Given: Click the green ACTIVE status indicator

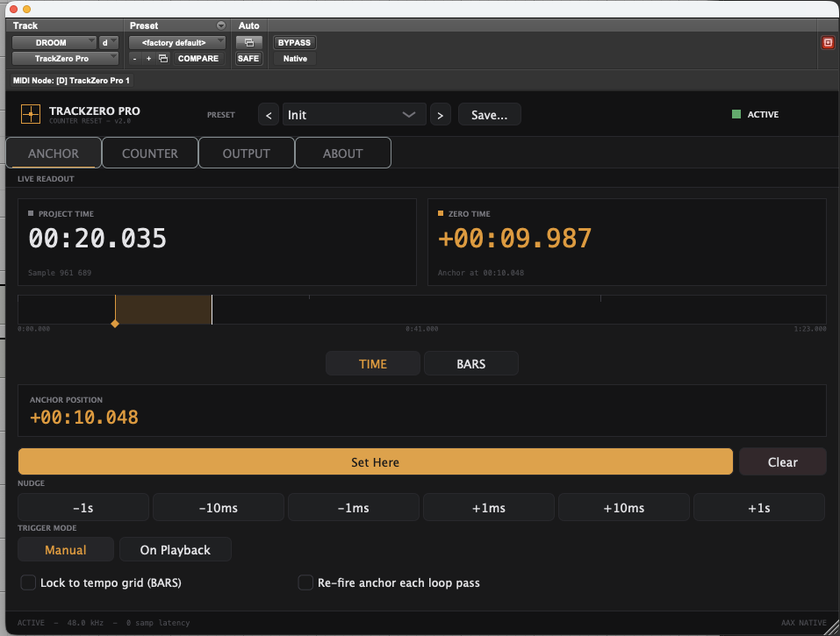Looking at the screenshot, I should pyautogui.click(x=736, y=114).
